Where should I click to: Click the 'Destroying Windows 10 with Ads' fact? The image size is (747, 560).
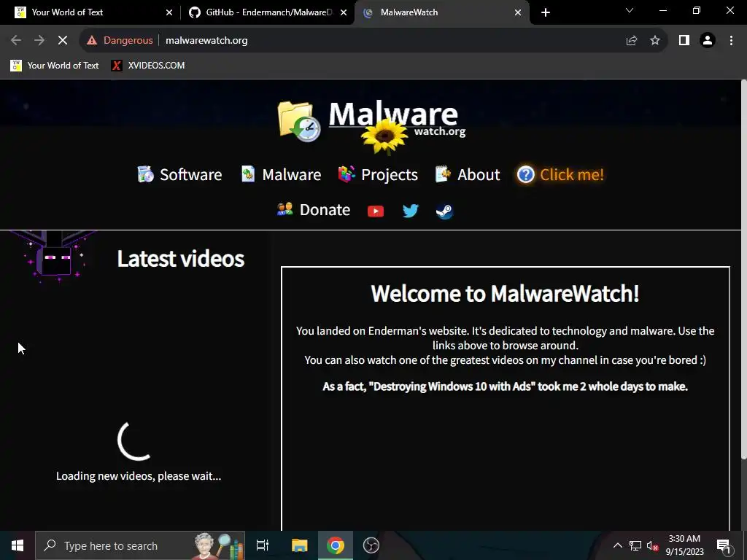pos(505,386)
